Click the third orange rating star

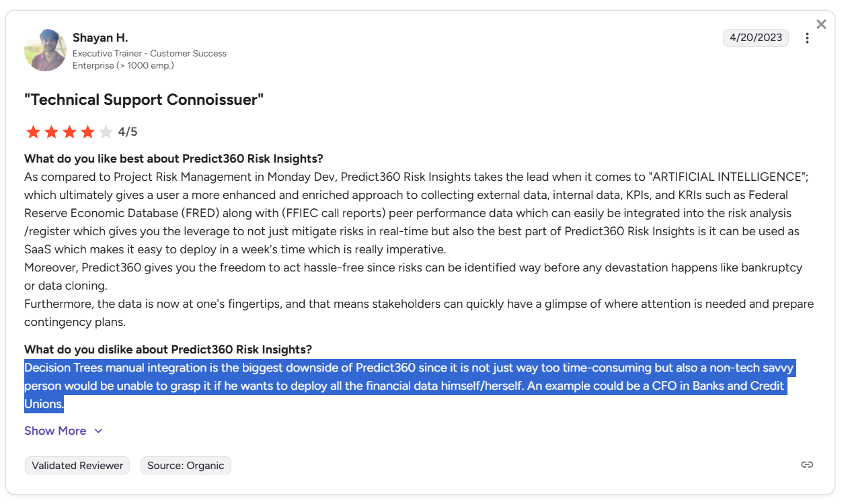[x=69, y=132]
